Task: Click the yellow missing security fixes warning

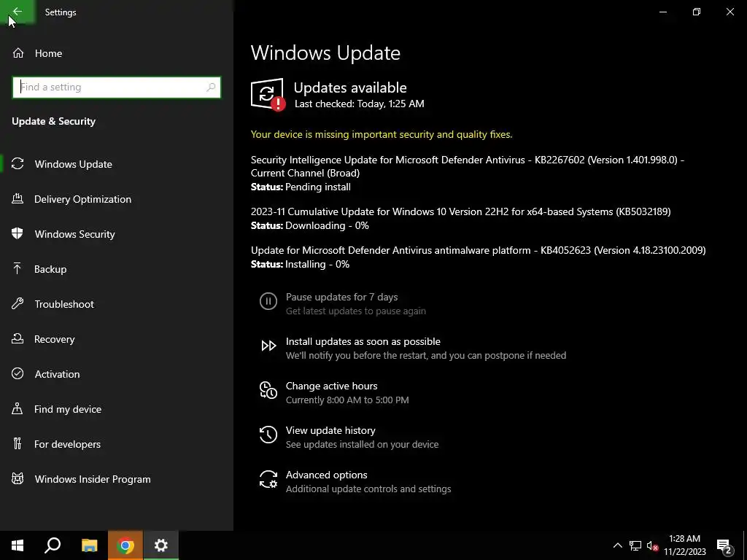Action: tap(382, 134)
